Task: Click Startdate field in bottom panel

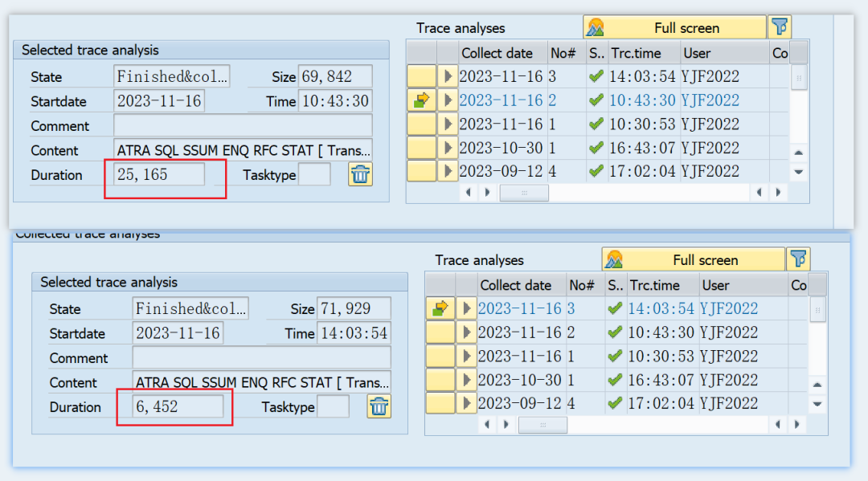Action: (178, 333)
